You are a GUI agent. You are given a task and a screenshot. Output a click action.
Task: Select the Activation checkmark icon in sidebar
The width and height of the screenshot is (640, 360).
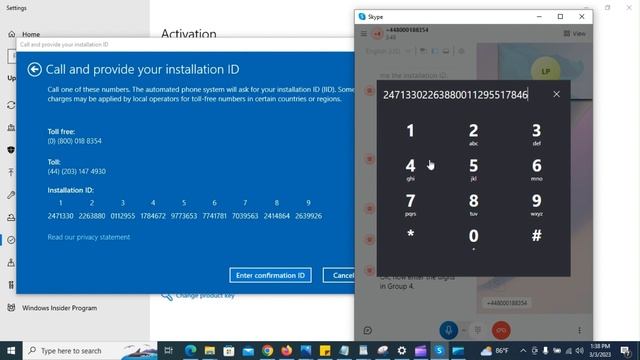[x=11, y=240]
